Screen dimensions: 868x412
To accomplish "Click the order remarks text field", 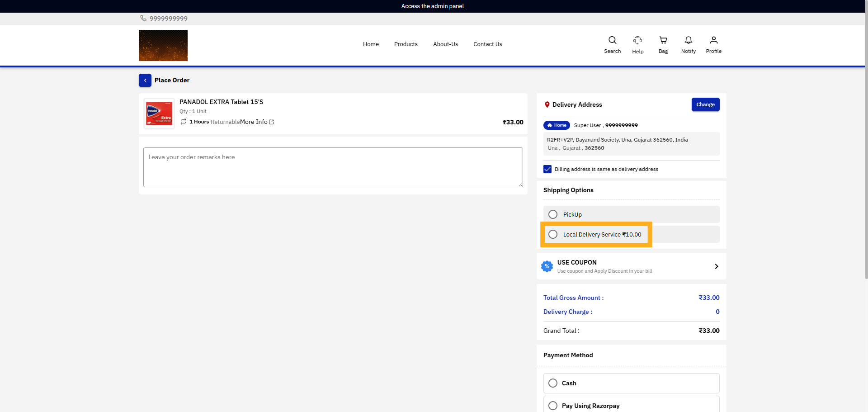I will (x=333, y=167).
